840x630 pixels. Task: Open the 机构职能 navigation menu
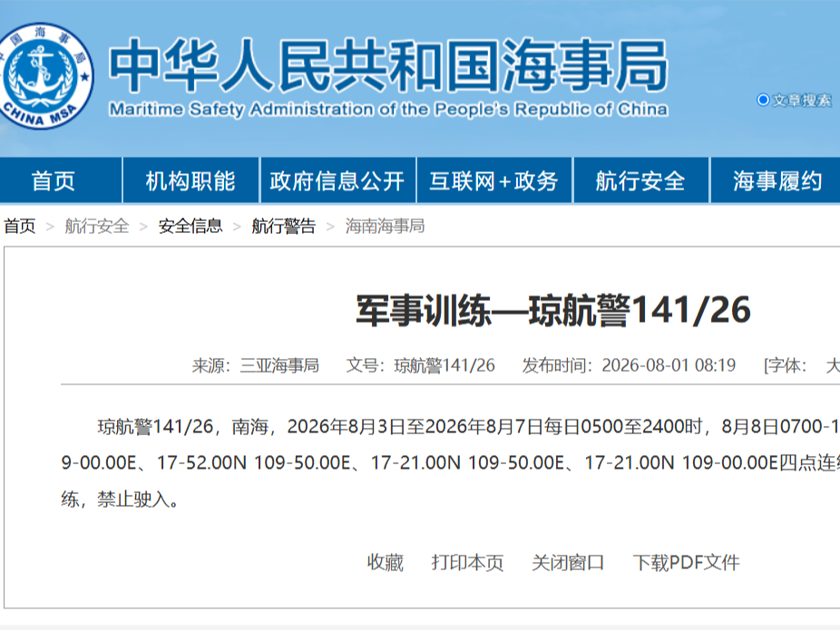click(190, 181)
